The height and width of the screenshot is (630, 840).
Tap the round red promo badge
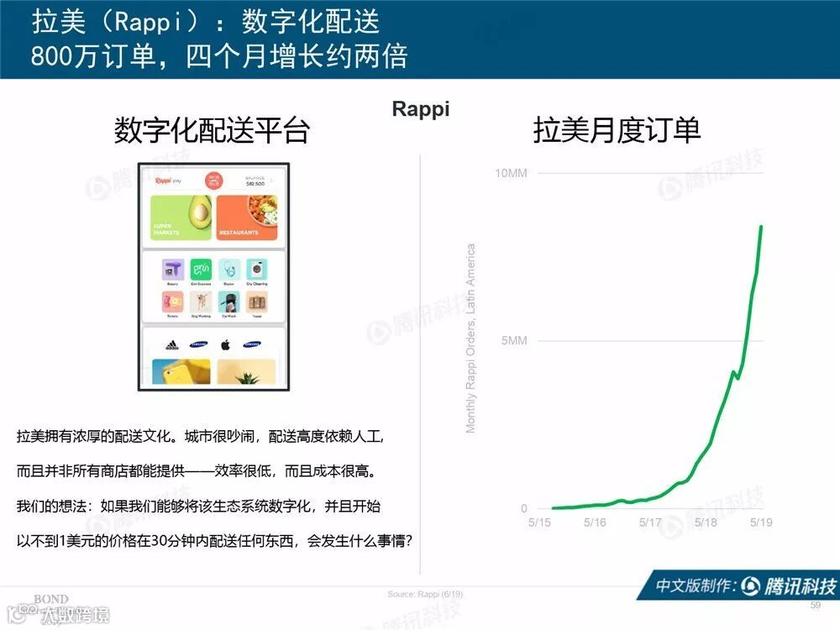click(213, 181)
